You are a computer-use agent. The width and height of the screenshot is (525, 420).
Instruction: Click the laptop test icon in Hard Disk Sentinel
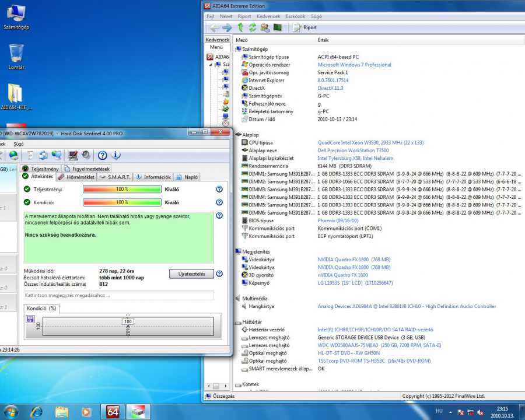click(73, 155)
